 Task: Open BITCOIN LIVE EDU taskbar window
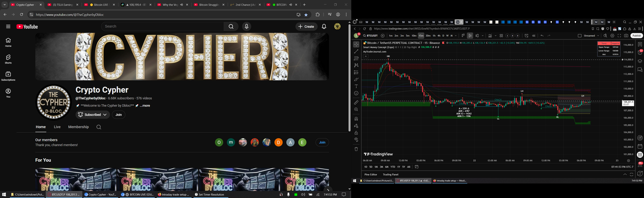point(137,194)
